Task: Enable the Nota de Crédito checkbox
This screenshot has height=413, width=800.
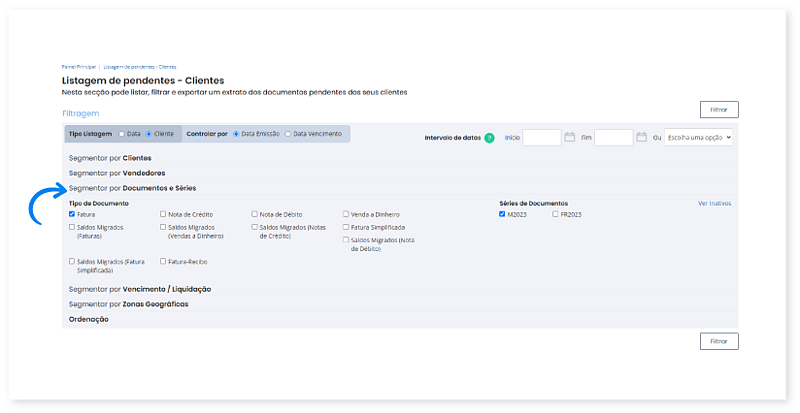Action: 163,214
